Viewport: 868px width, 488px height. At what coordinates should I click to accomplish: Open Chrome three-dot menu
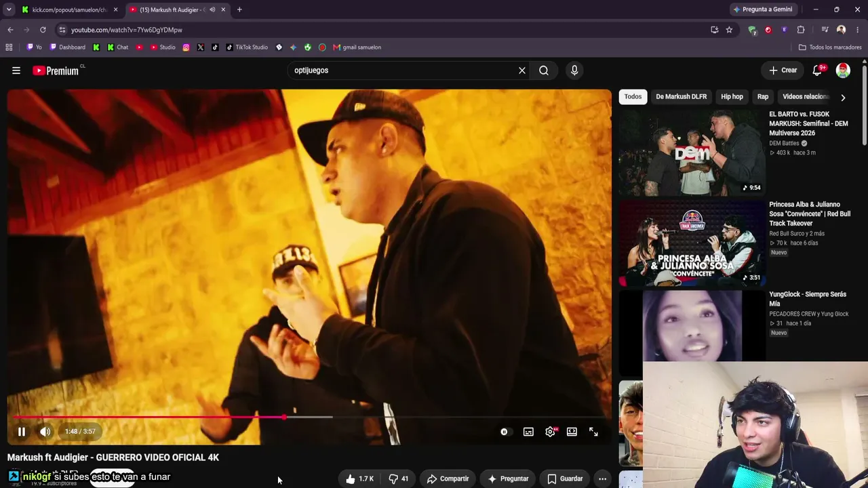pyautogui.click(x=858, y=30)
